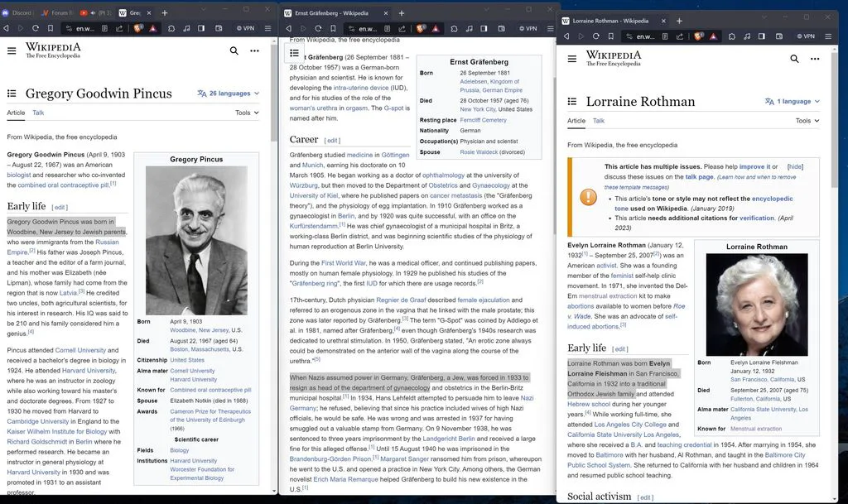Open the share icon in Gräfenberg address bar
Viewport: 848px width, 504px height.
click(x=402, y=29)
